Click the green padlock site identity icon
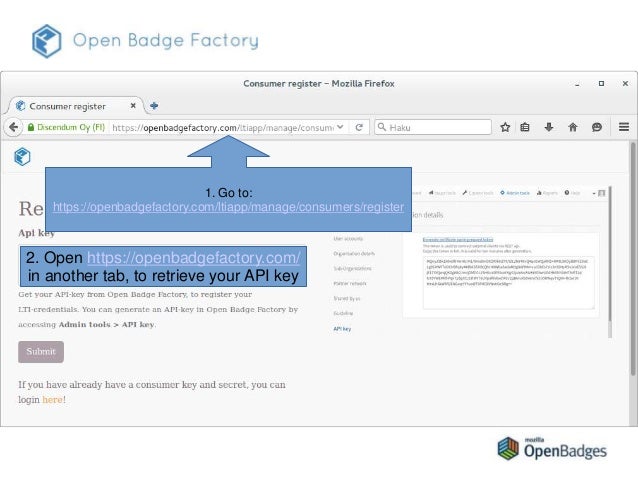The height and width of the screenshot is (479, 638). coord(31,127)
